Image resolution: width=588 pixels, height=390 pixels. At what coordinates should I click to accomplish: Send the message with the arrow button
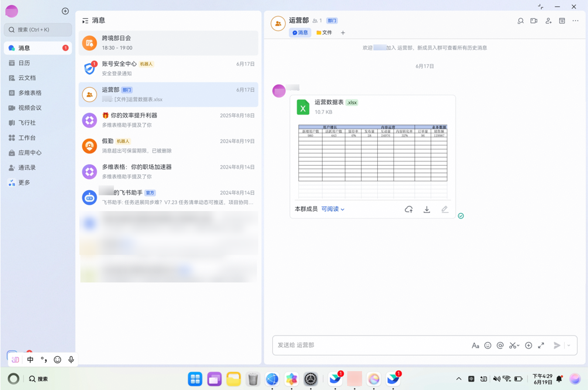pyautogui.click(x=557, y=346)
